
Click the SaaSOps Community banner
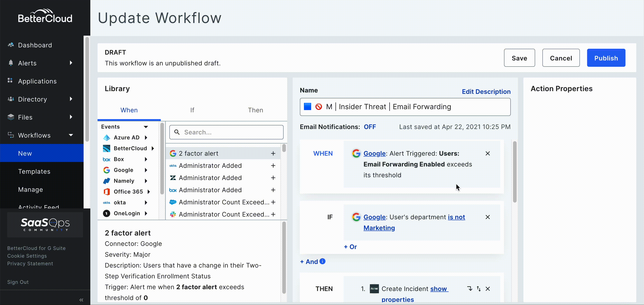[45, 224]
